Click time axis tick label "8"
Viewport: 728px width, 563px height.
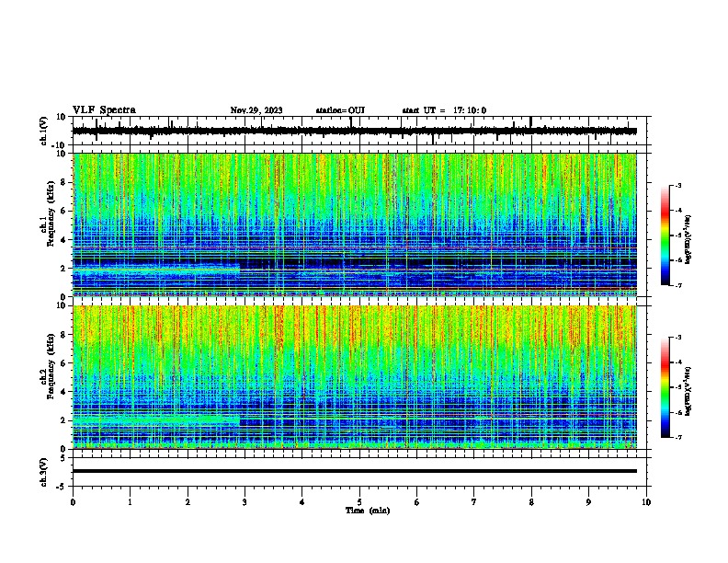[x=531, y=502]
